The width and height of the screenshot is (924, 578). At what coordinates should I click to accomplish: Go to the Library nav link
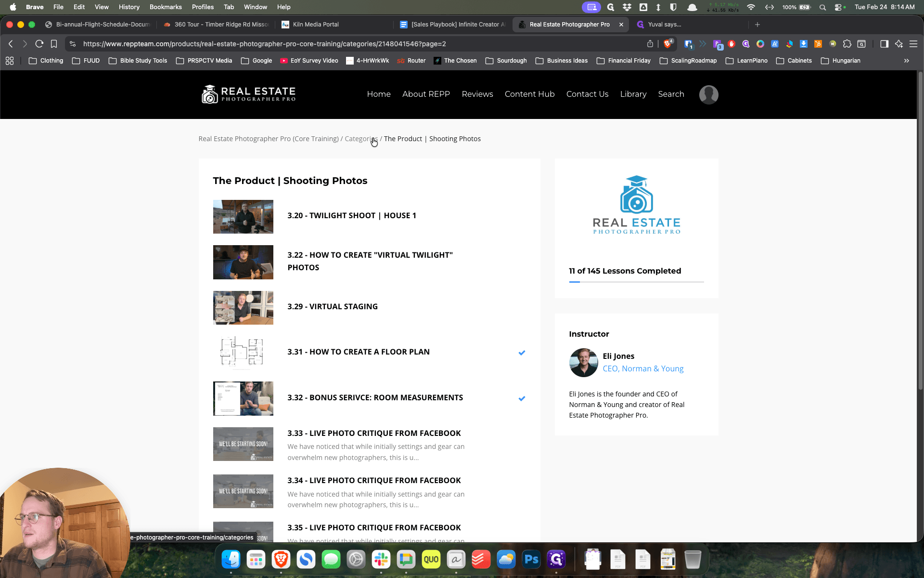click(x=633, y=94)
